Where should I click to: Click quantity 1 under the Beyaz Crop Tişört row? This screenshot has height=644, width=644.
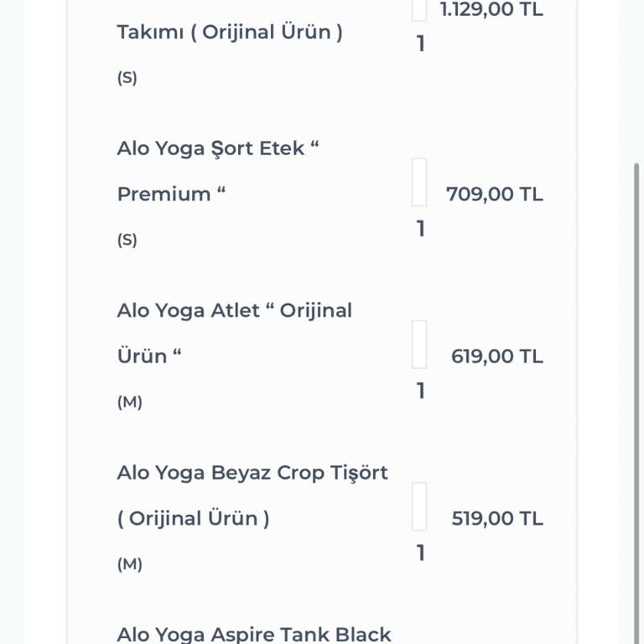click(x=421, y=553)
